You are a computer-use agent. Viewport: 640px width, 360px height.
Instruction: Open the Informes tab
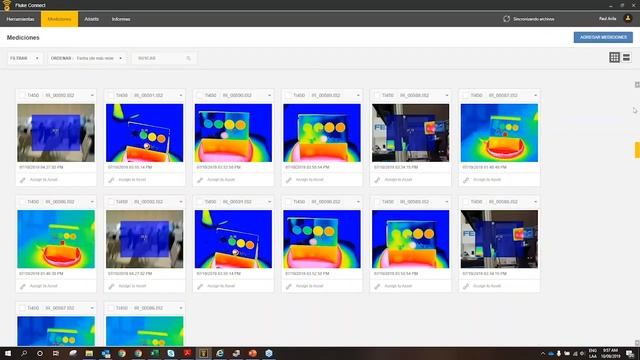pyautogui.click(x=121, y=19)
